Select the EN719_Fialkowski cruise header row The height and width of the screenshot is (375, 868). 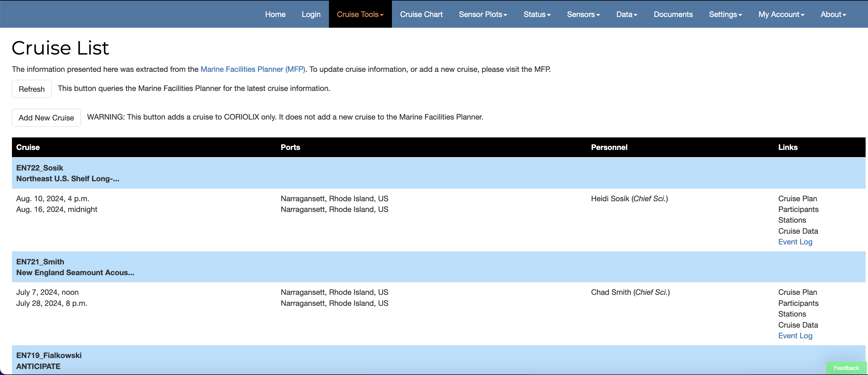coord(49,355)
